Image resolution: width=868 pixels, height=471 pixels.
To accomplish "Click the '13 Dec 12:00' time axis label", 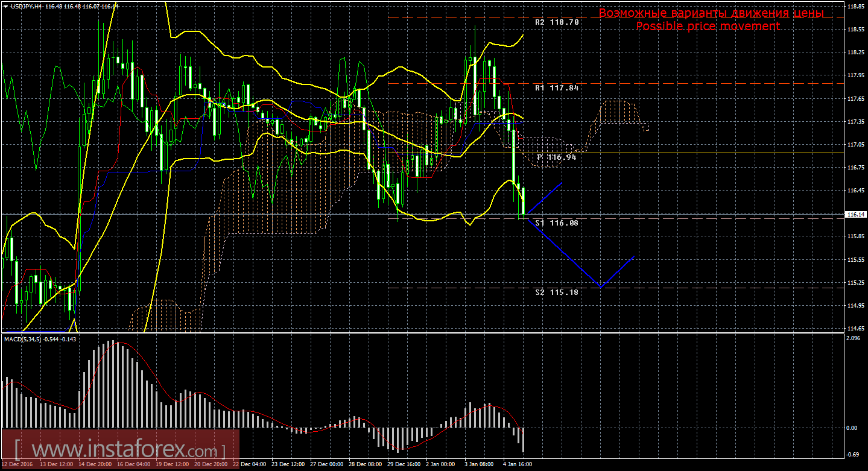I will click(56, 465).
